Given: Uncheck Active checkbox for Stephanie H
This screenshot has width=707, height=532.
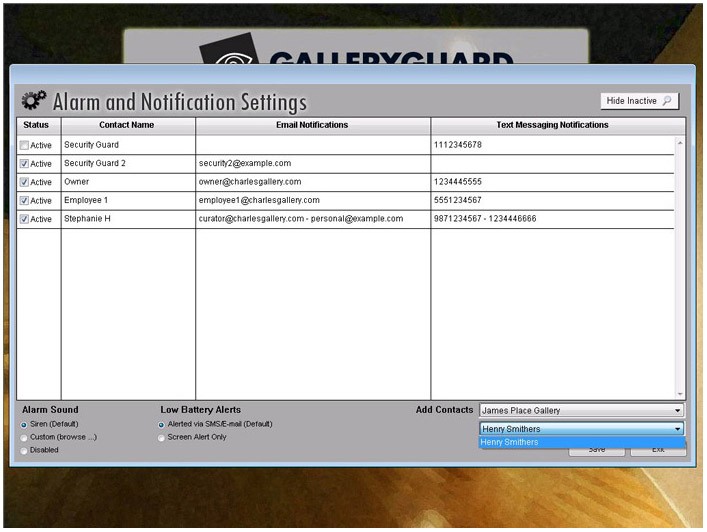Looking at the screenshot, I should point(25,219).
